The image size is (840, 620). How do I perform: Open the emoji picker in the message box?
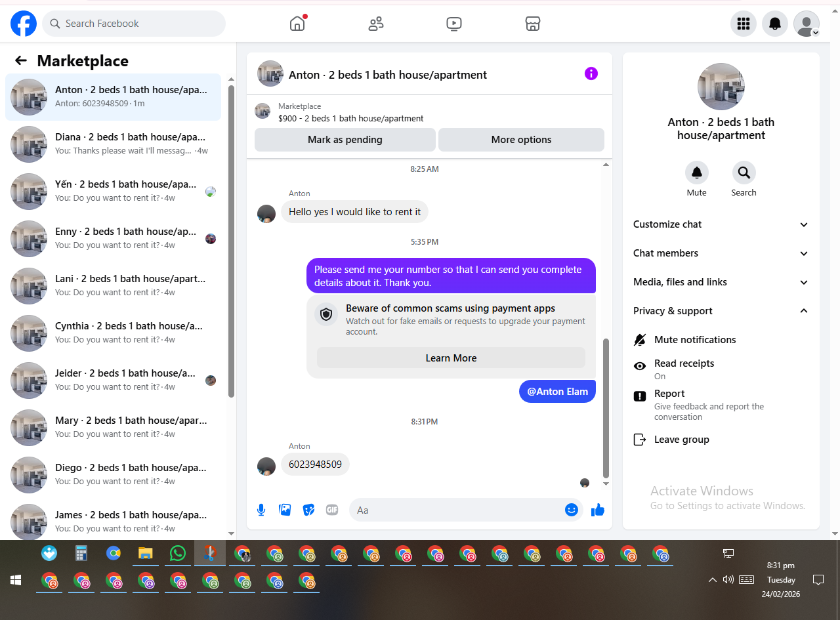[x=572, y=510]
